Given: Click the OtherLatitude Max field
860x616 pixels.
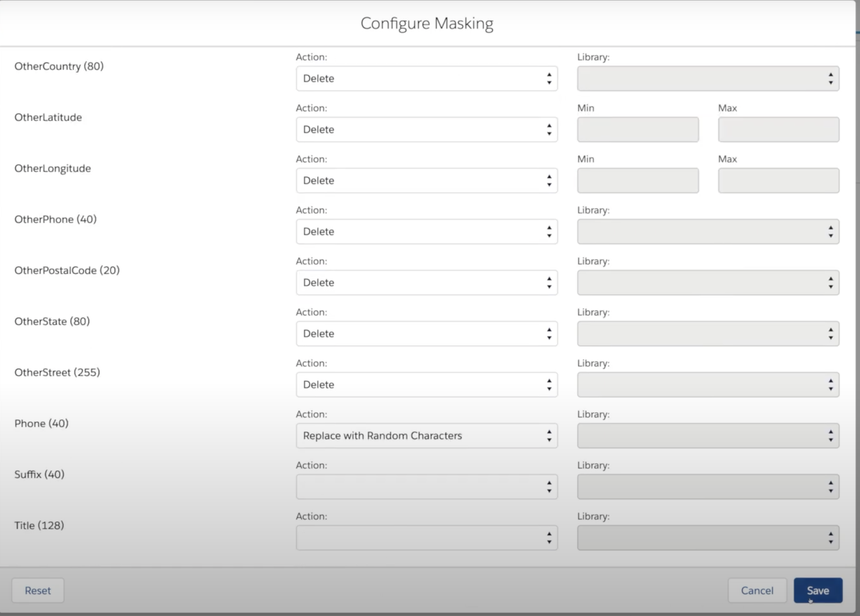Looking at the screenshot, I should pos(778,129).
